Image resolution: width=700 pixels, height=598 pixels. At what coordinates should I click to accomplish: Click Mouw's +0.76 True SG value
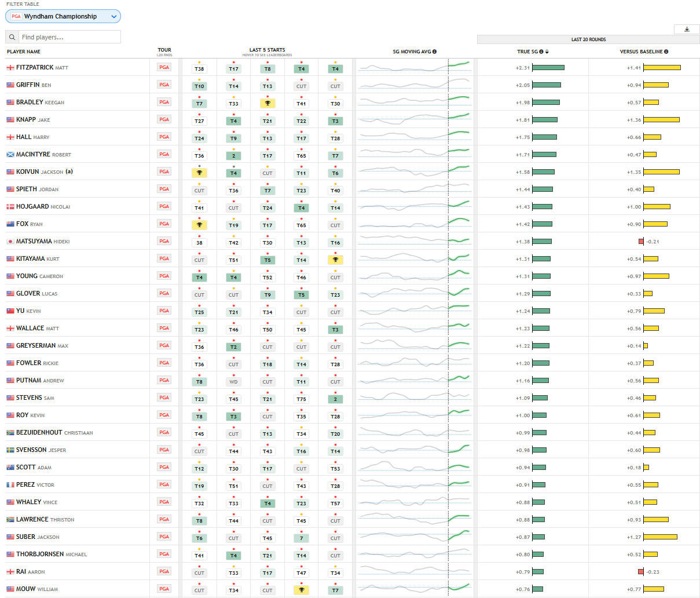(x=523, y=589)
